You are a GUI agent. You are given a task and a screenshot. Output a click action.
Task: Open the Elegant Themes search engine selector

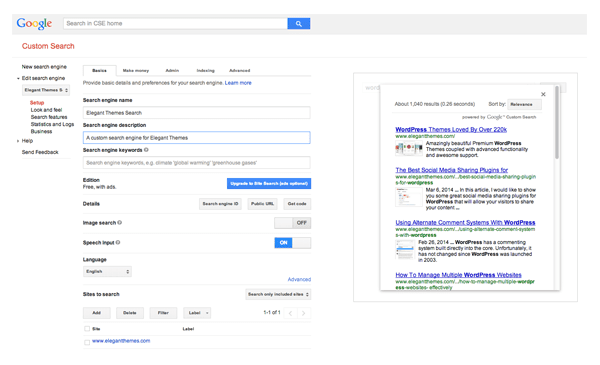(46, 90)
